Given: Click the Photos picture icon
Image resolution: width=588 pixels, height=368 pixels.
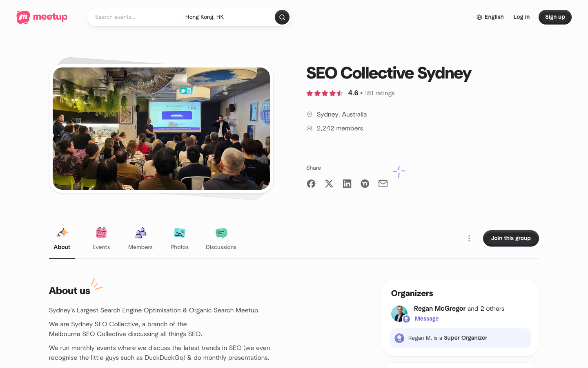Looking at the screenshot, I should [180, 233].
